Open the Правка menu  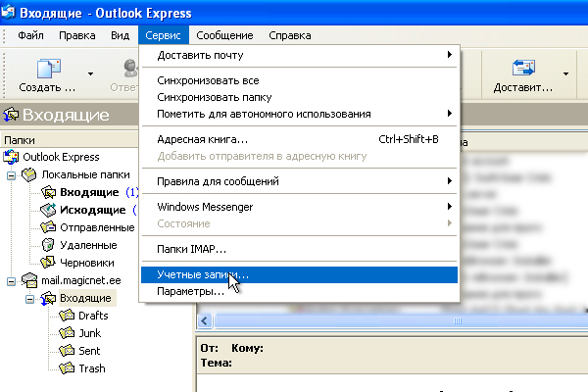pos(76,35)
